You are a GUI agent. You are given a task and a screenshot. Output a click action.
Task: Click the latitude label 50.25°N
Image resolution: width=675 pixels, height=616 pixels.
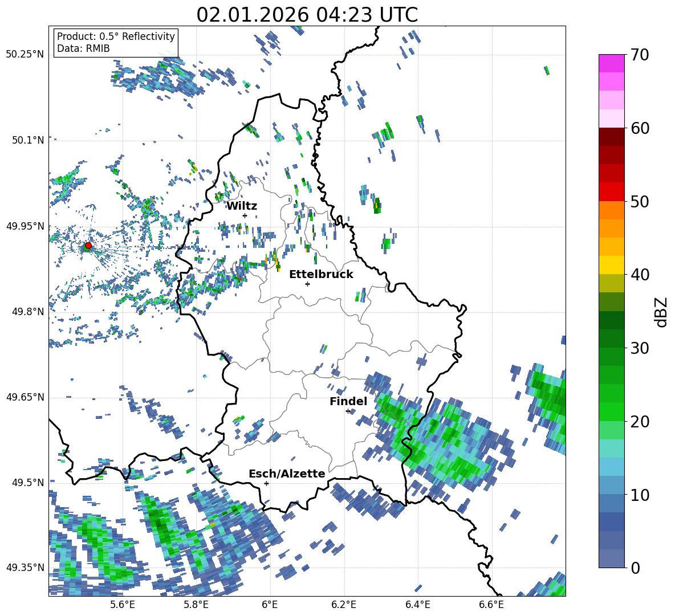[x=25, y=55]
